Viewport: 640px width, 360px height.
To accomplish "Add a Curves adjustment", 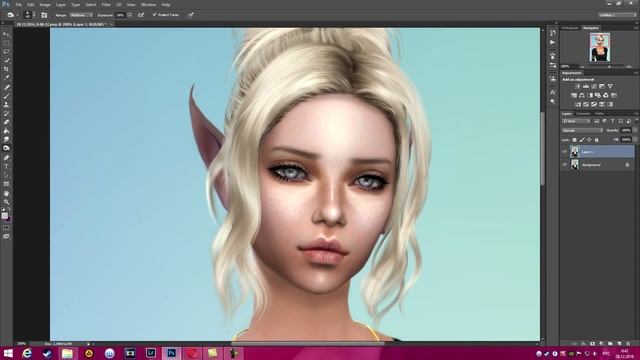I will [x=594, y=87].
